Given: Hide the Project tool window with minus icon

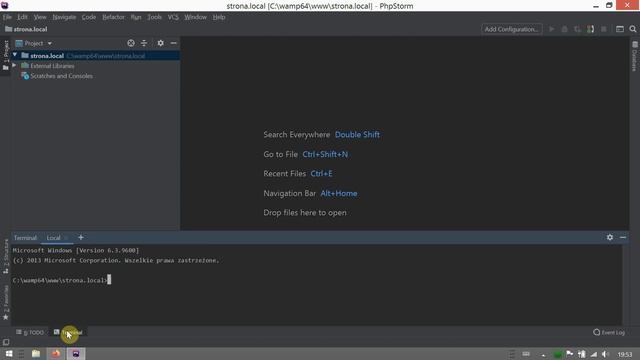Looking at the screenshot, I should (173, 43).
